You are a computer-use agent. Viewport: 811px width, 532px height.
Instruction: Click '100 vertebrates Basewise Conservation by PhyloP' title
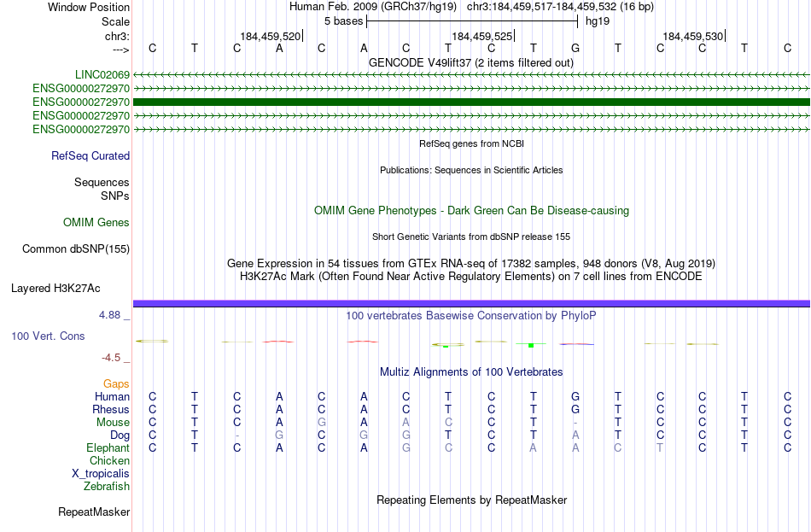tap(471, 316)
